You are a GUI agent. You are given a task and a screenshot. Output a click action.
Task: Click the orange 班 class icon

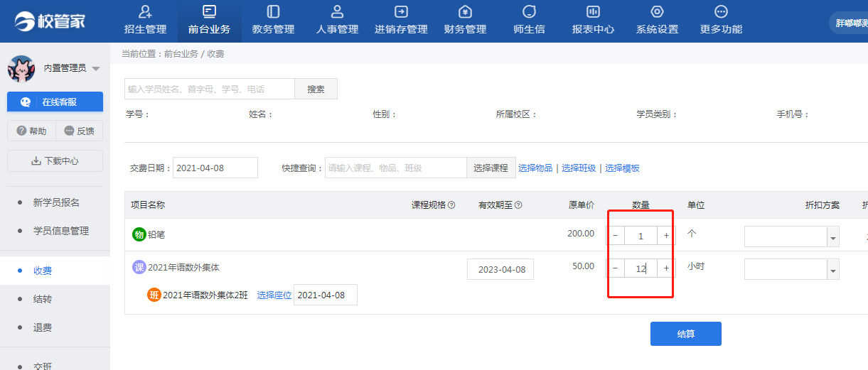pos(154,295)
